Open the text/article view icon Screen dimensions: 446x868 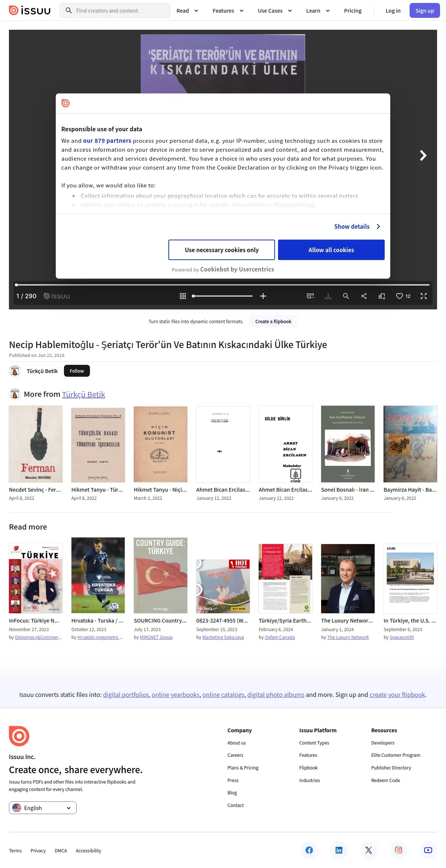(x=310, y=296)
